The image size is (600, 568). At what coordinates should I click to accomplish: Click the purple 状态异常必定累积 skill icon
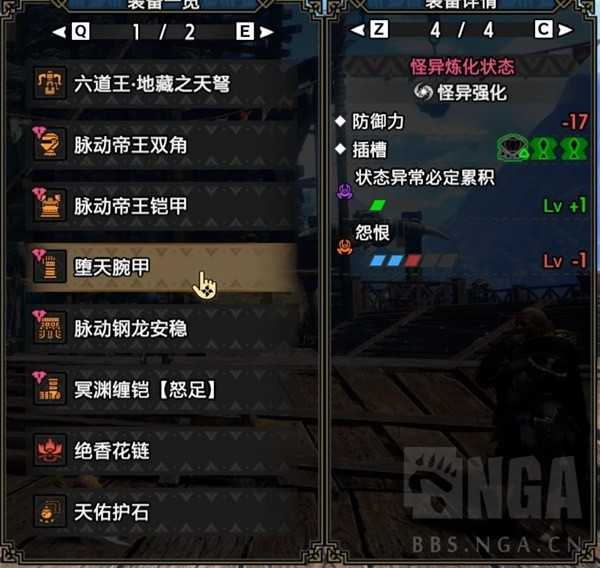tap(344, 191)
